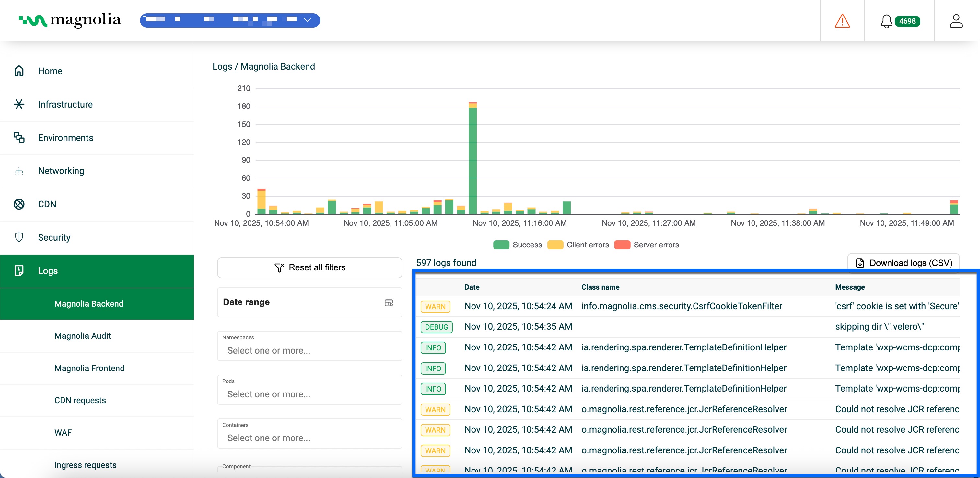
Task: Switch to Magnolia Frontend logs
Action: (89, 368)
